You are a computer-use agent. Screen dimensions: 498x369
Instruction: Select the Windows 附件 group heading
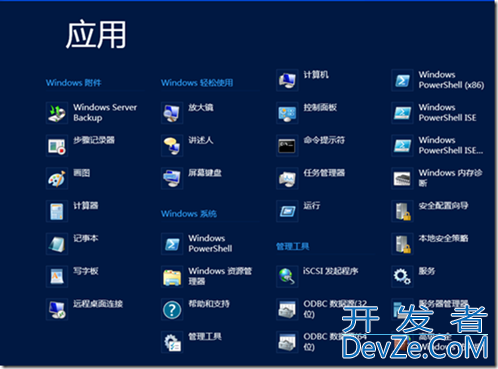[x=73, y=83]
